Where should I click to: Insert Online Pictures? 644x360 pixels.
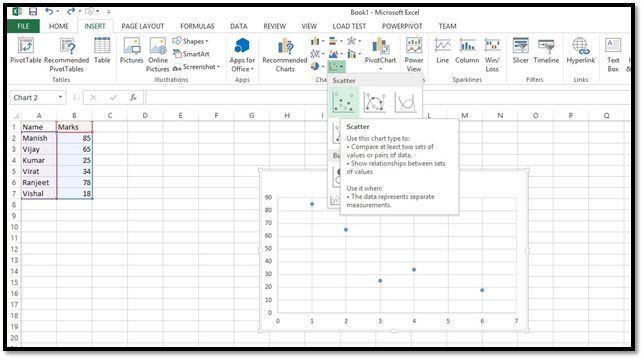(x=158, y=55)
